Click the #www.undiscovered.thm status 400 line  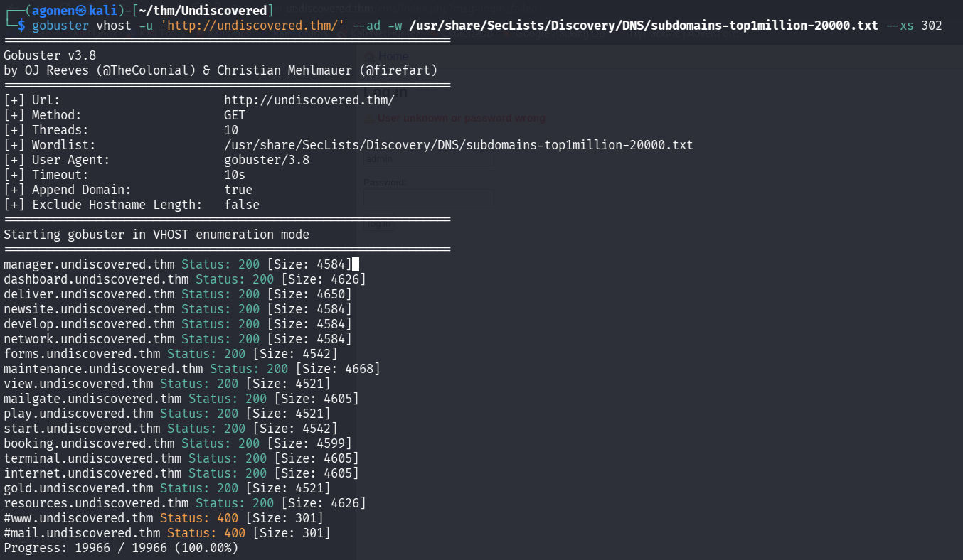pyautogui.click(x=78, y=518)
